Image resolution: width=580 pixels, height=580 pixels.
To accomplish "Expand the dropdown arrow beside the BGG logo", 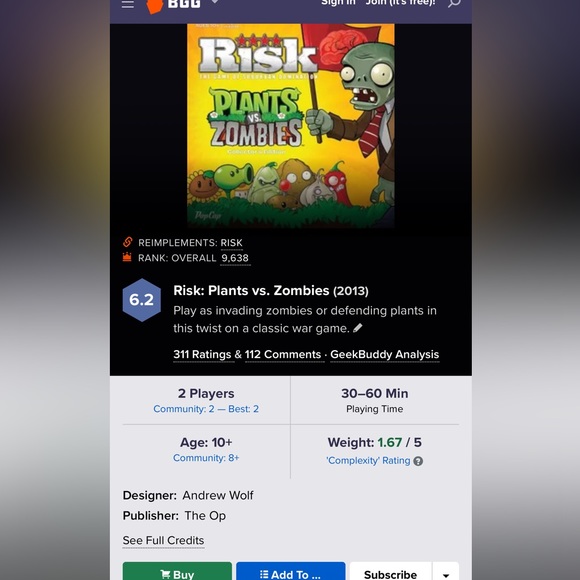I will 215,2.
